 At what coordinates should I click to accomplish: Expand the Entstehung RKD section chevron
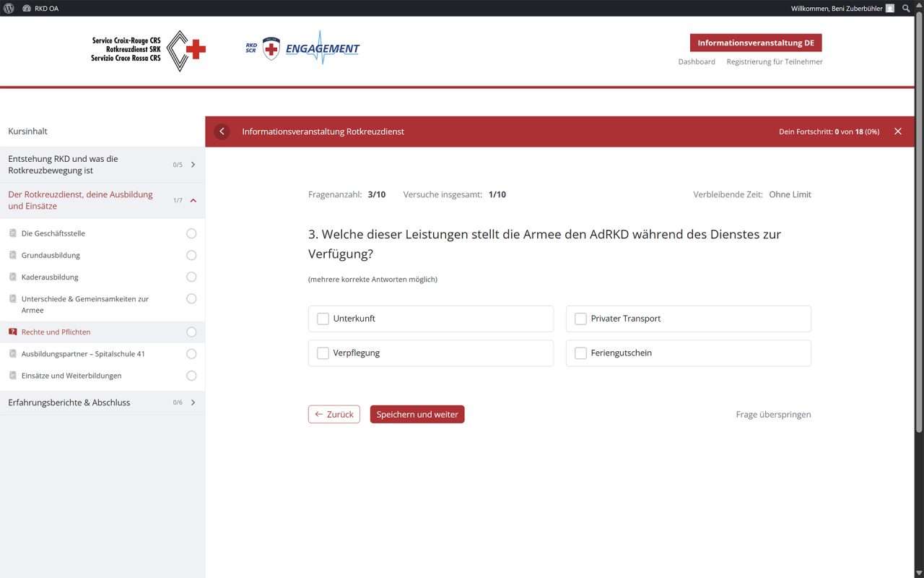pos(193,165)
